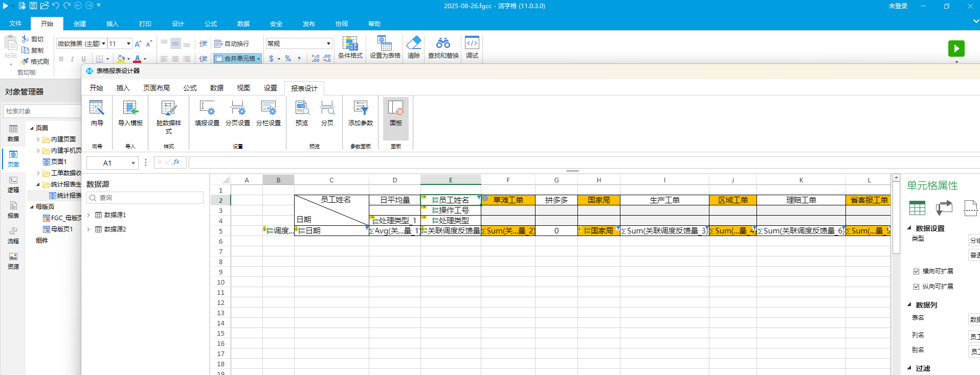Click the expand-direction arrows icon in 单元格属性

tap(944, 208)
